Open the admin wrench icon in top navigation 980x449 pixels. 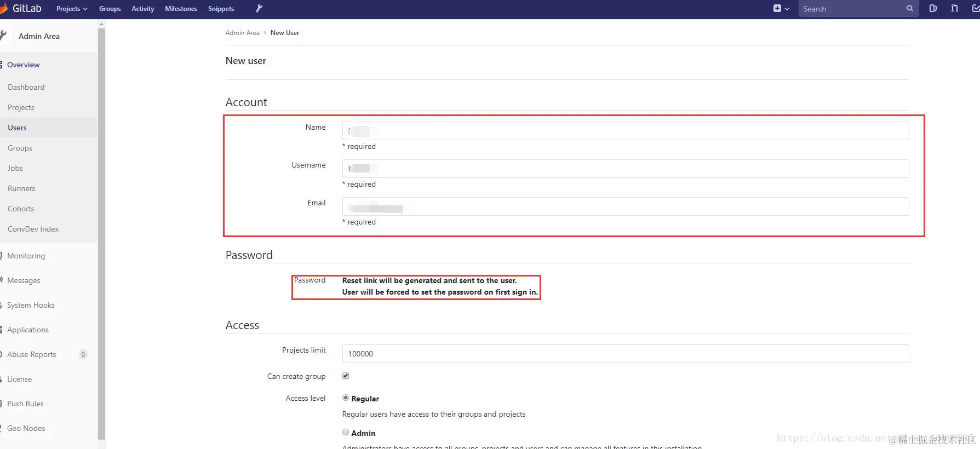point(259,8)
